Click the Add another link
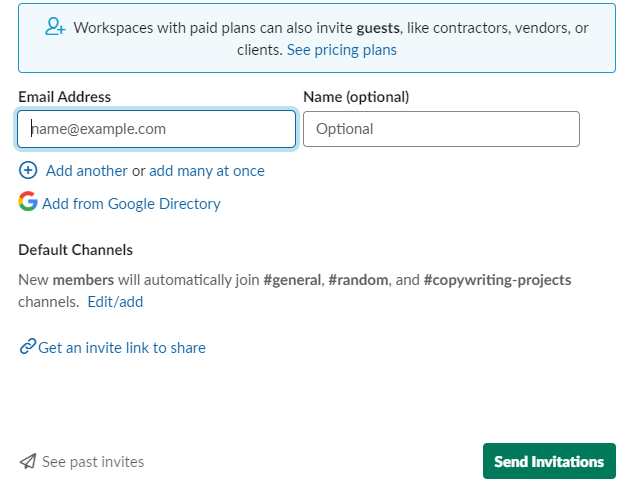 tap(87, 171)
